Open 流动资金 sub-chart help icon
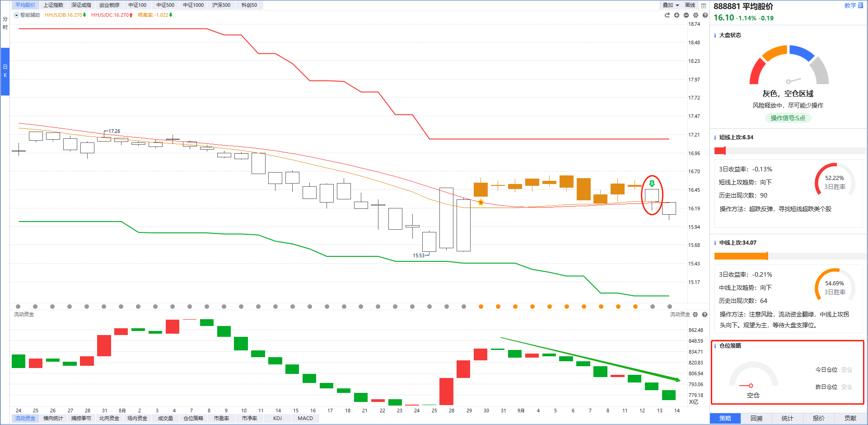This screenshot has height=425, width=868. click(x=705, y=314)
